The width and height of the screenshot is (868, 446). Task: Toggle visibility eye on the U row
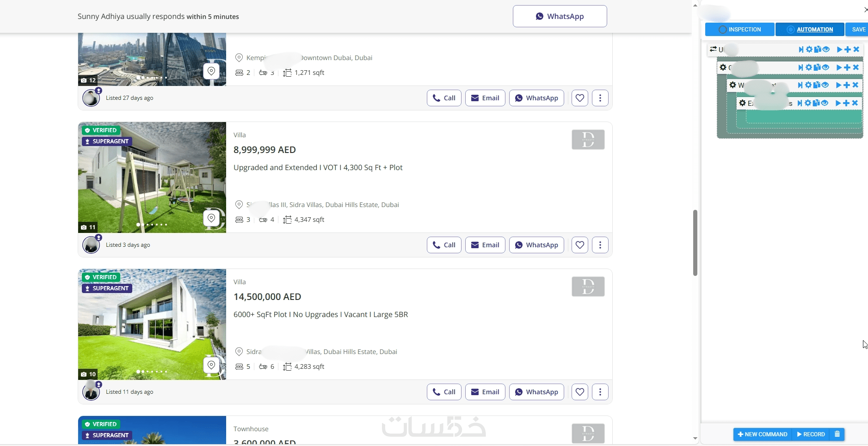826,49
